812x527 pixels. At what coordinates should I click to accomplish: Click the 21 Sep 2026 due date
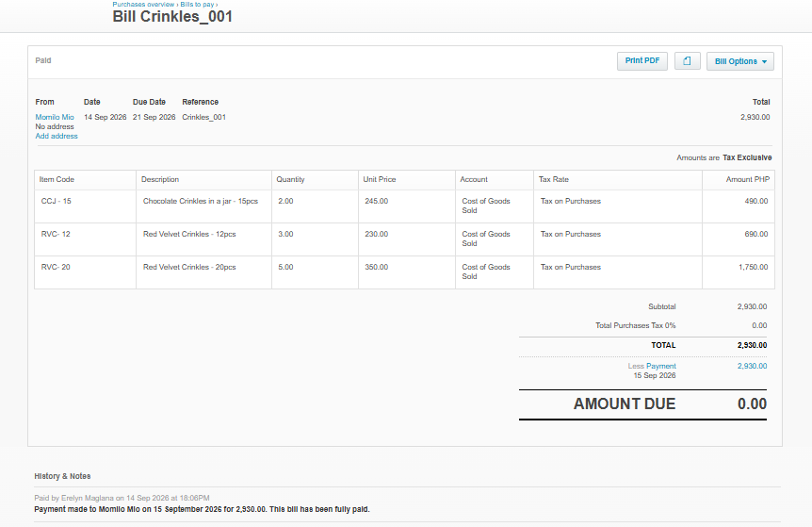pyautogui.click(x=154, y=117)
